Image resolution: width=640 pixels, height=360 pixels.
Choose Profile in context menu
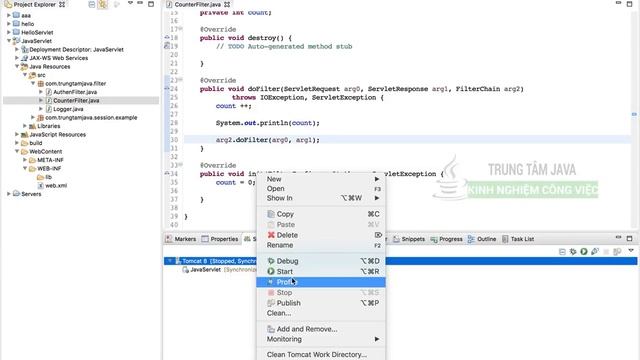[x=321, y=282]
